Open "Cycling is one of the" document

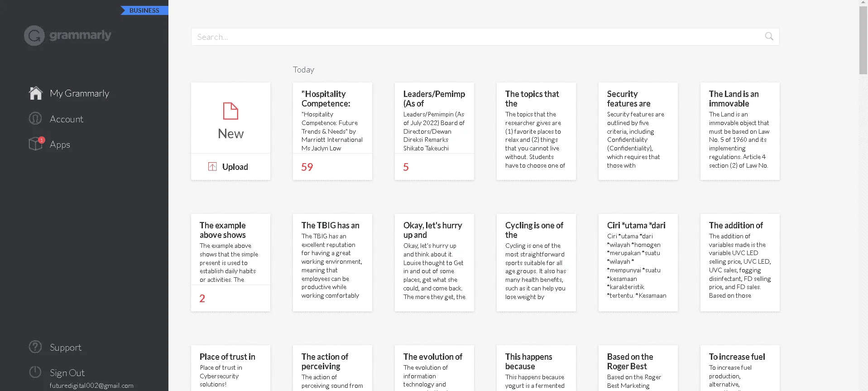(x=536, y=262)
